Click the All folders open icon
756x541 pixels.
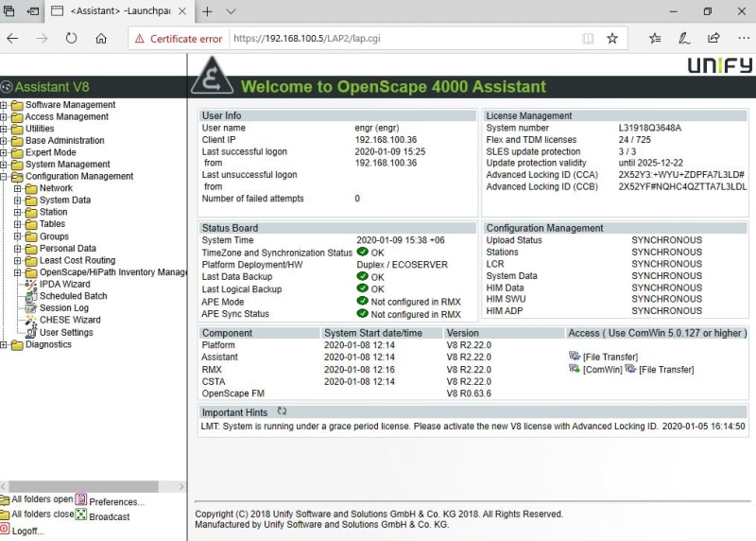5,499
